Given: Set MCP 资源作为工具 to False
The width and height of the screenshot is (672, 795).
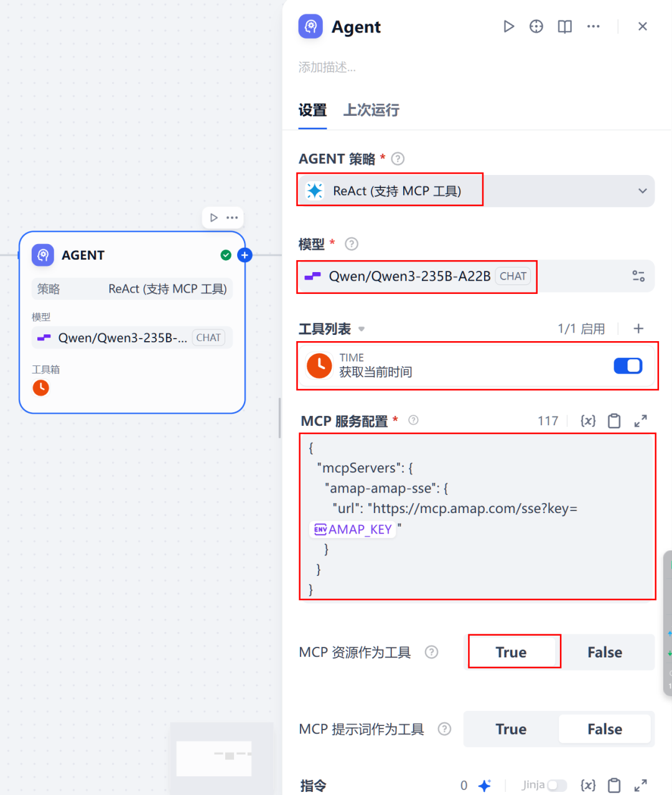Looking at the screenshot, I should pos(605,652).
